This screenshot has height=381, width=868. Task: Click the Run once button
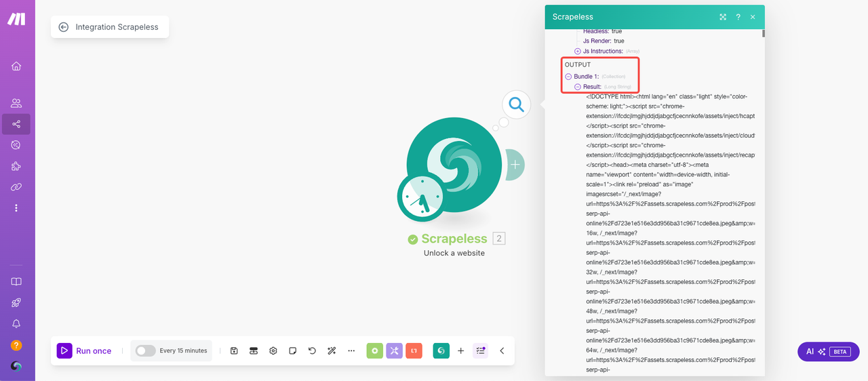85,350
